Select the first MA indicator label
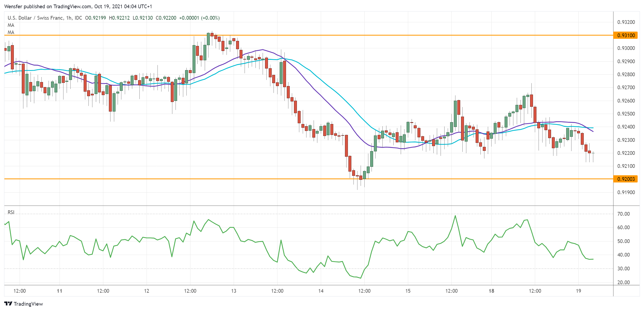Screen dimensions: 644x311 tap(11, 25)
